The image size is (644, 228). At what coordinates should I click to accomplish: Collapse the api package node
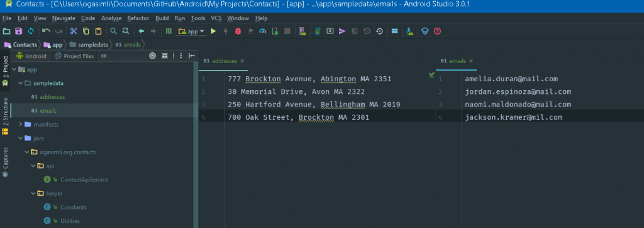[33, 166]
